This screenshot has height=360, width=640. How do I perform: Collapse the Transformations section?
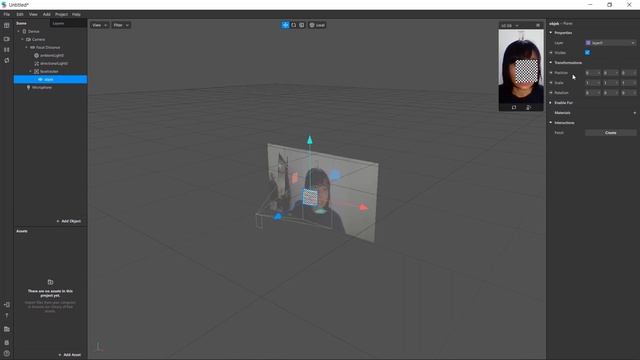(x=551, y=63)
